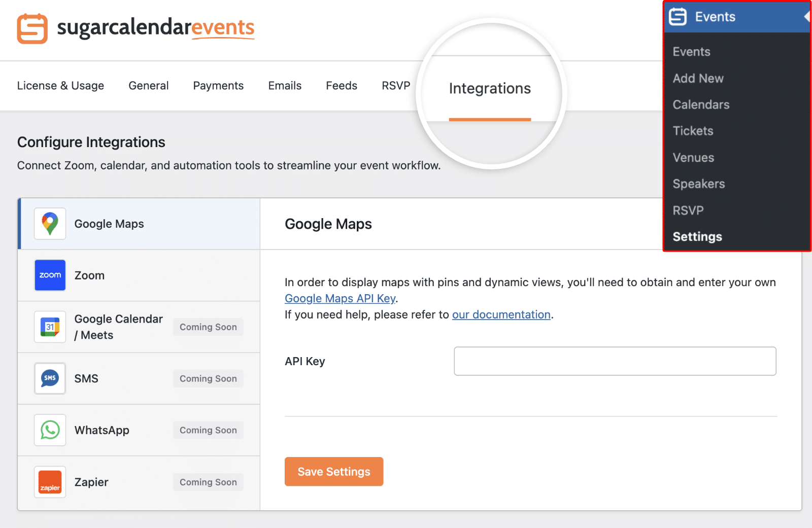
Task: Focus the API Key input field
Action: [x=615, y=361]
